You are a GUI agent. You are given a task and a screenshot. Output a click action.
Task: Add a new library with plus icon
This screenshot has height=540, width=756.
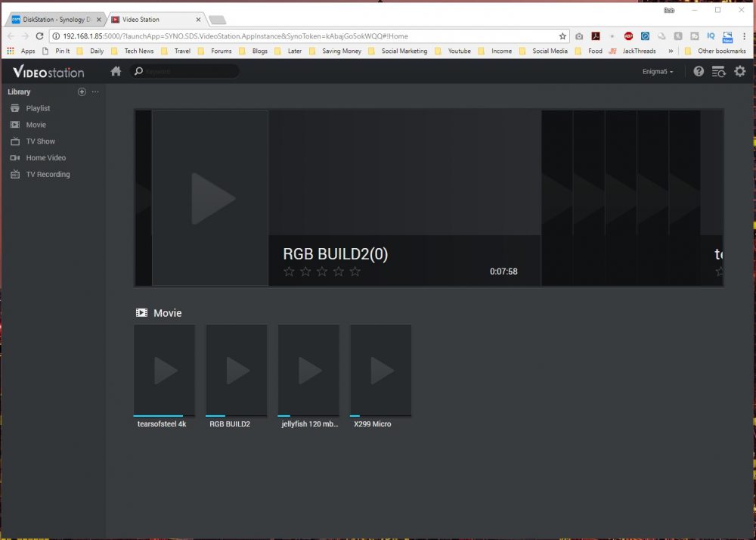[x=82, y=92]
